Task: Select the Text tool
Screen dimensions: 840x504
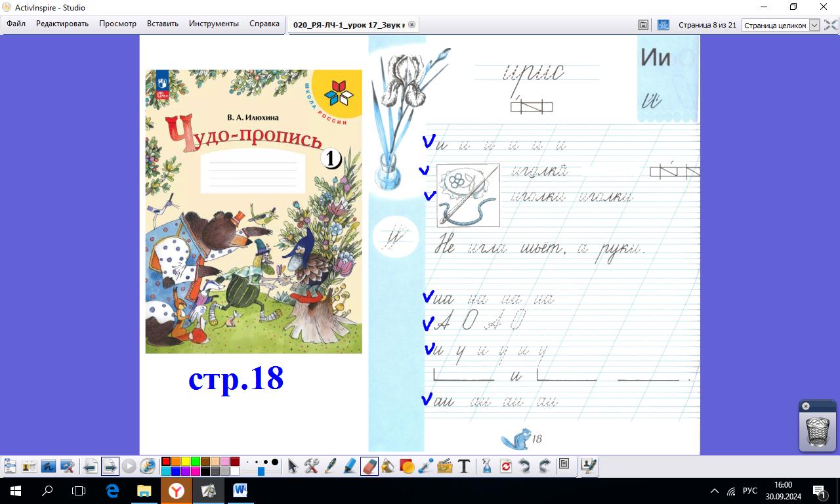Action: click(464, 467)
